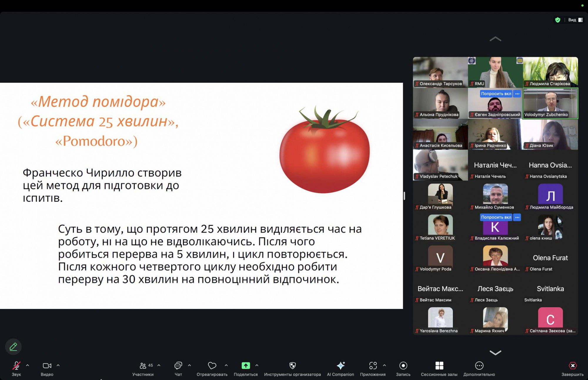Expand audio options arrow next to Звук
This screenshot has width=588, height=380.
coord(28,365)
